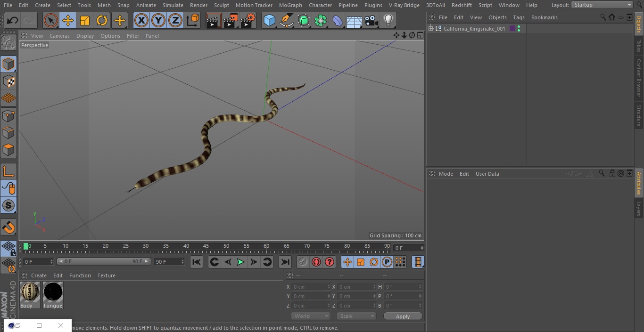
Task: Click frame 45 on timeline ruler
Action: pos(206,246)
